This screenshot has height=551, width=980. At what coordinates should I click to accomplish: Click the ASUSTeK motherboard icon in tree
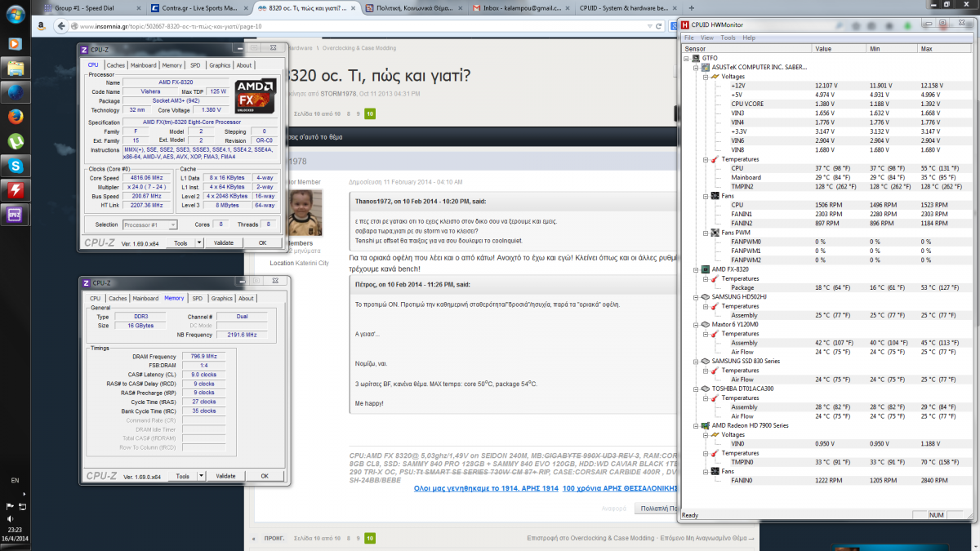[x=706, y=68]
